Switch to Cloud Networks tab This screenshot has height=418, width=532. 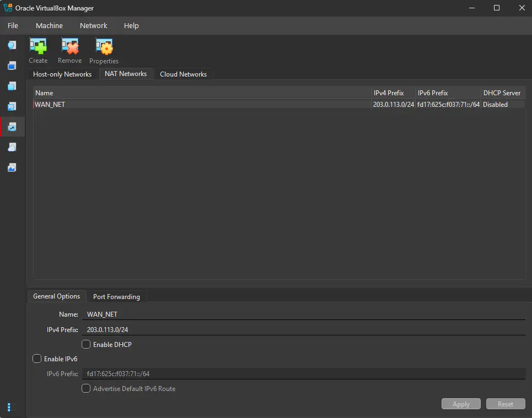click(183, 74)
